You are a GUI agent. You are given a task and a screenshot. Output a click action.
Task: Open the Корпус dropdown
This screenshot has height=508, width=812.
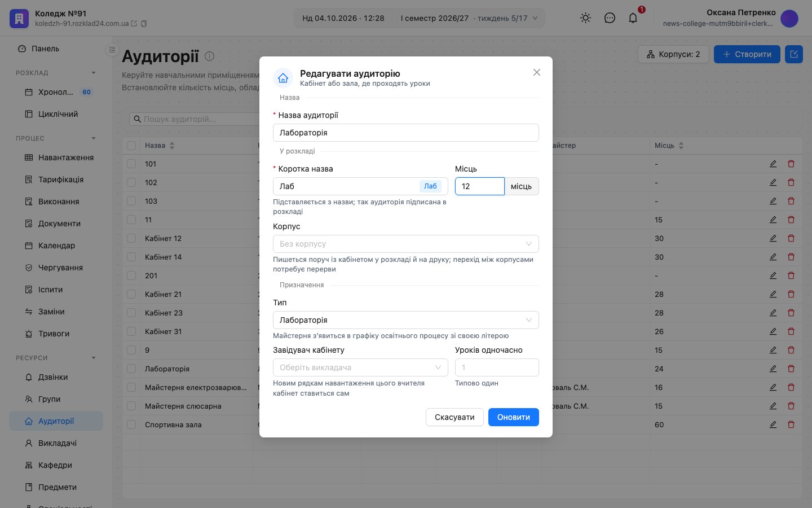pyautogui.click(x=406, y=244)
